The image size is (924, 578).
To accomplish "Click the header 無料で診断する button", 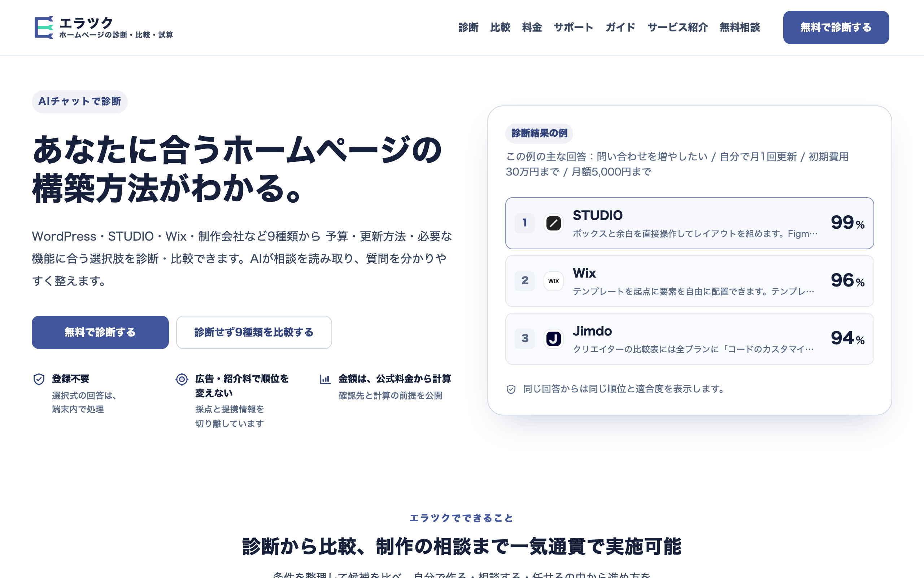I will click(836, 27).
